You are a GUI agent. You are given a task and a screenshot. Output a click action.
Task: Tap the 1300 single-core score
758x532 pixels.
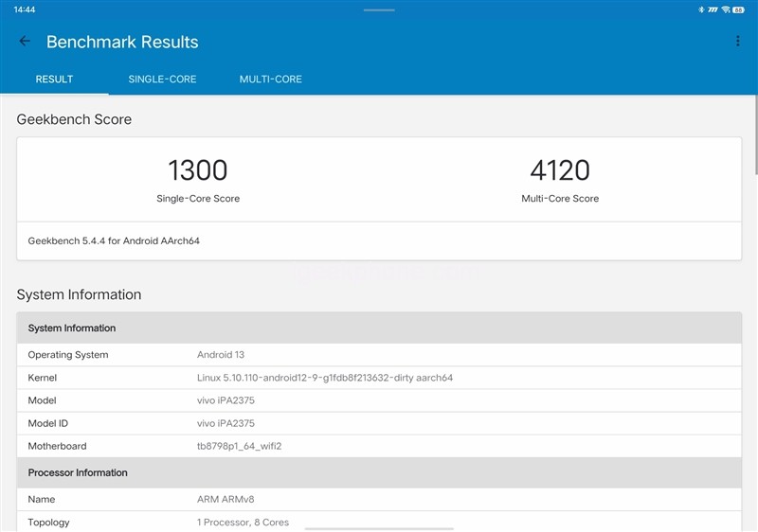[197, 170]
